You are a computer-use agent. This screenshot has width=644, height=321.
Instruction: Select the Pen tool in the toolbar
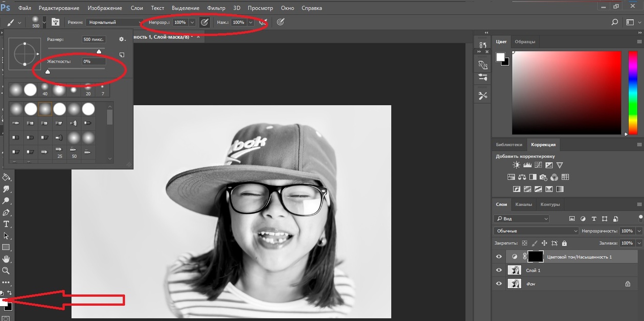pyautogui.click(x=6, y=213)
